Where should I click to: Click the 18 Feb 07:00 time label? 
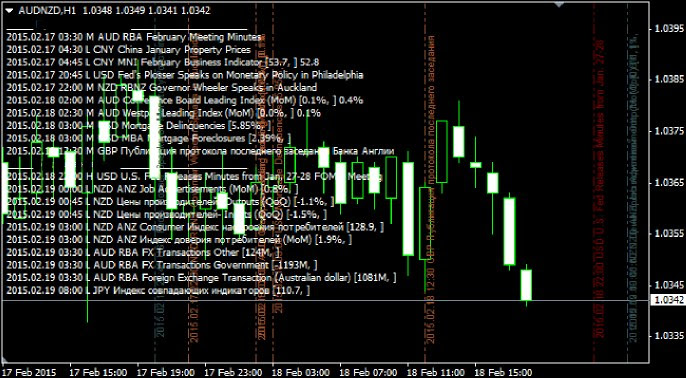point(369,372)
